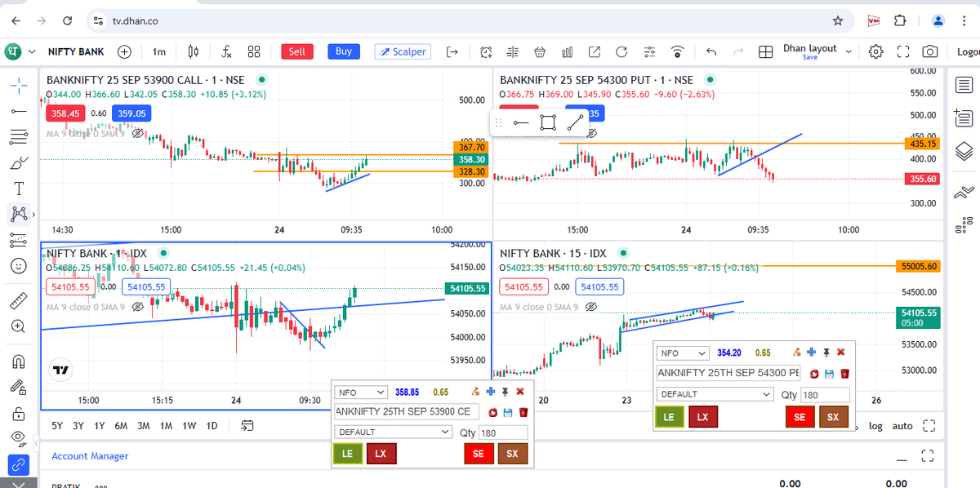Toggle lock all drawings padlock

pos(19,413)
